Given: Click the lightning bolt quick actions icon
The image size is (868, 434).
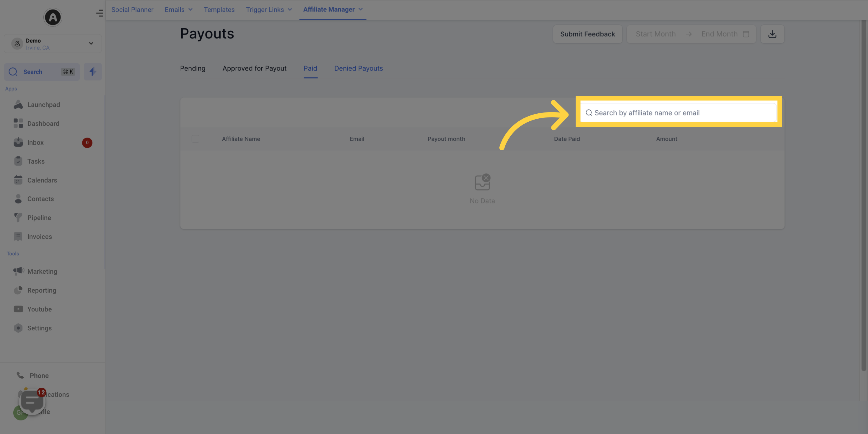Looking at the screenshot, I should click(93, 71).
